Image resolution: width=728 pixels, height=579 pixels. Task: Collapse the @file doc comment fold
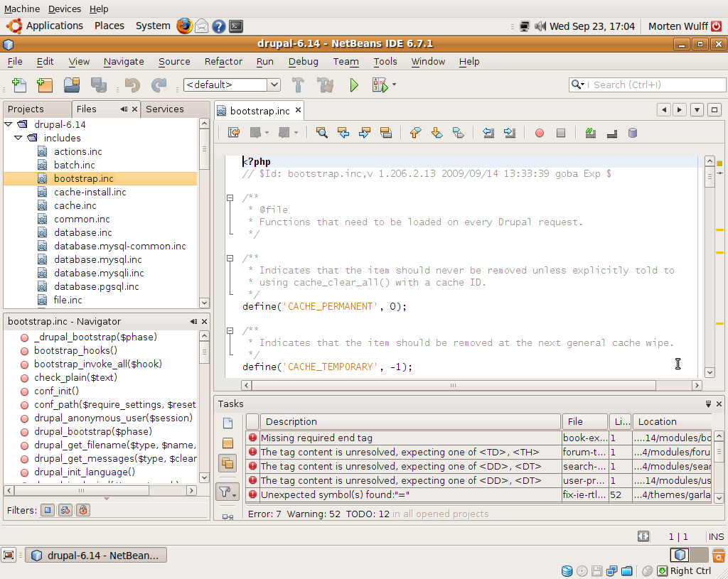[230, 197]
